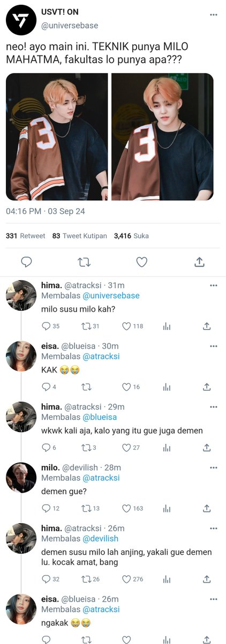The image size is (226, 644).
Task: Reply to hima's "wkwk kali aja" tweet
Action: coord(46,448)
